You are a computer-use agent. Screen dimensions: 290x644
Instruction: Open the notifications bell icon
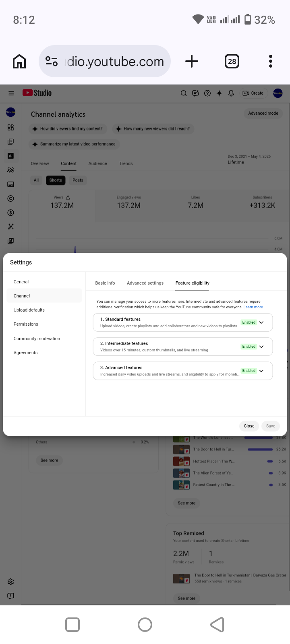click(231, 93)
